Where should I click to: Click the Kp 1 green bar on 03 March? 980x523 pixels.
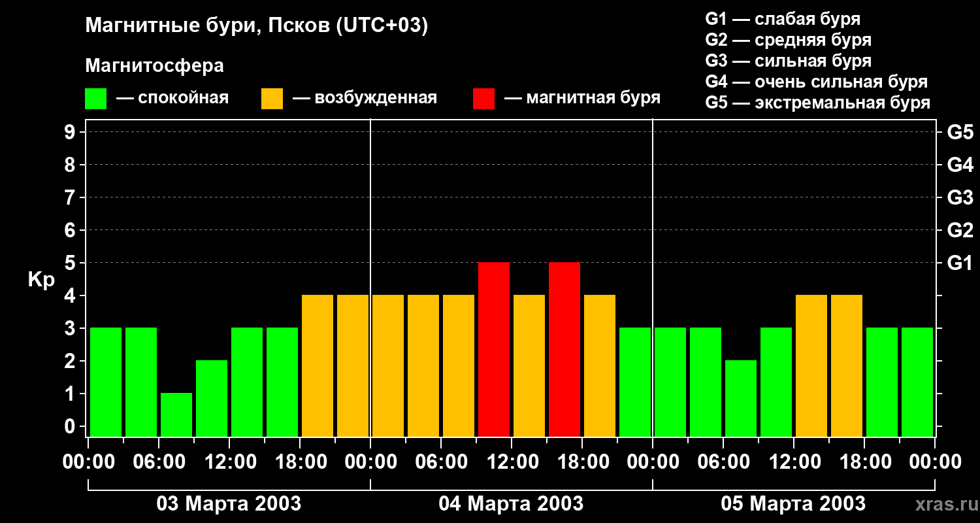coord(176,414)
